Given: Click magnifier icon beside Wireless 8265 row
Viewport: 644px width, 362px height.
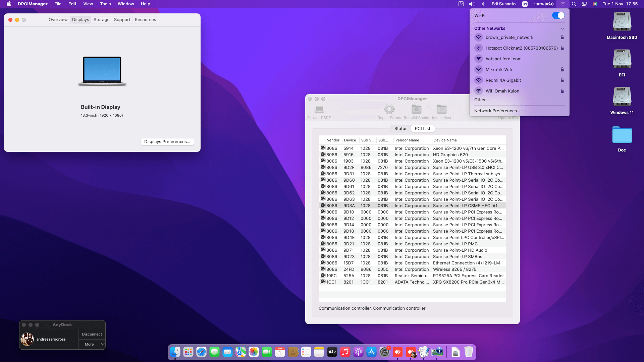Looking at the screenshot, I should coord(323,269).
